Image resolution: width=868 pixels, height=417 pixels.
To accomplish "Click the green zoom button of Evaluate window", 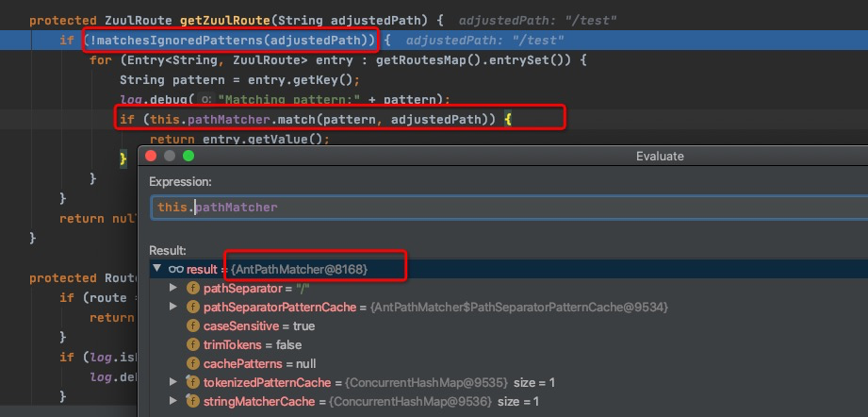I will [188, 156].
